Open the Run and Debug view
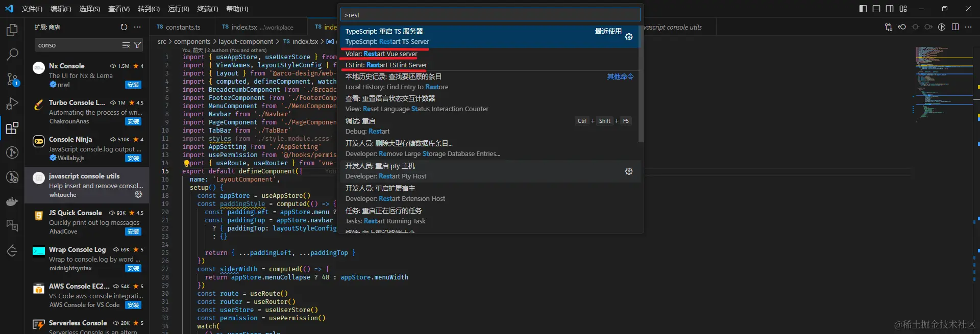The width and height of the screenshot is (980, 334). point(12,104)
